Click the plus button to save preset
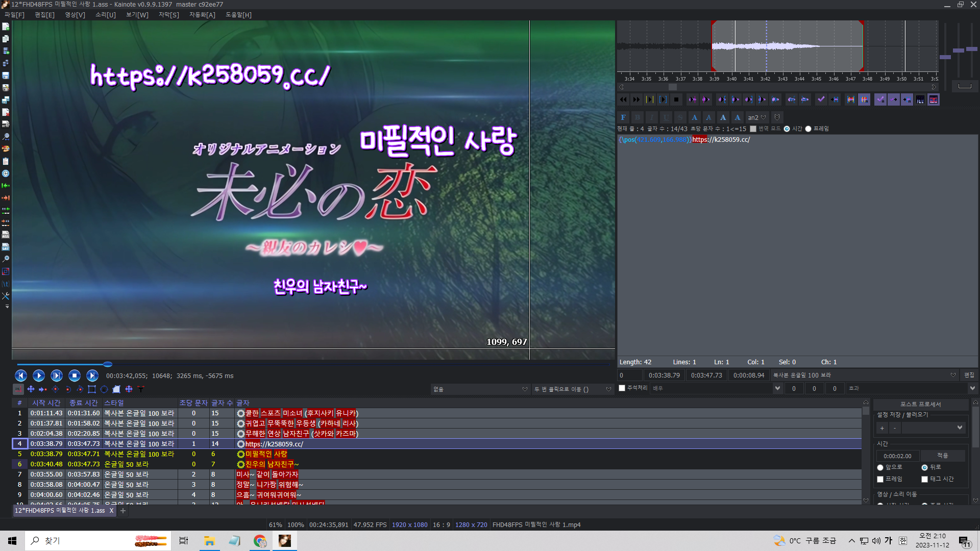This screenshot has height=551, width=980. (882, 428)
